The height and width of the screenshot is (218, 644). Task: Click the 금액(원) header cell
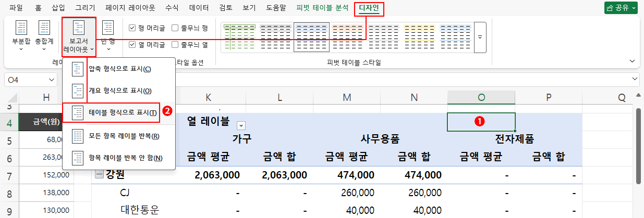(x=46, y=121)
